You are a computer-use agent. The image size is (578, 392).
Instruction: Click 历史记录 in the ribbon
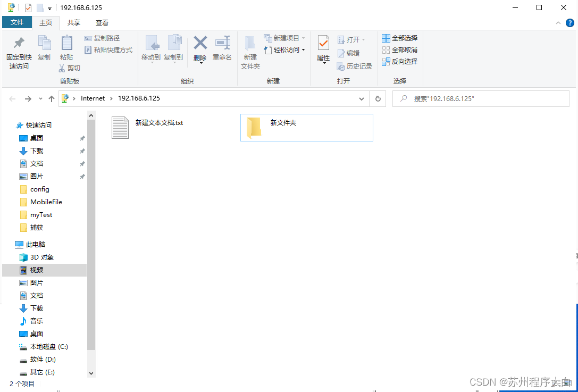click(x=355, y=66)
